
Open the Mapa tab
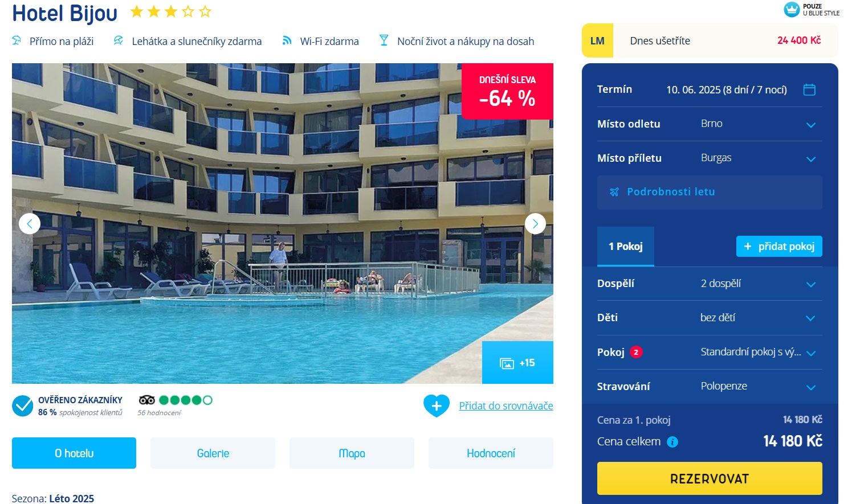pyautogui.click(x=352, y=453)
